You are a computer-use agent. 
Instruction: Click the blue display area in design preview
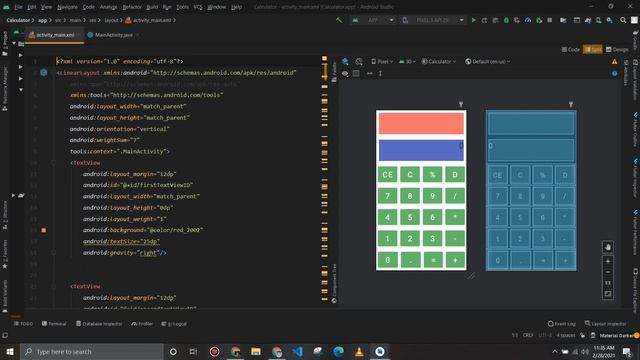pos(421,151)
